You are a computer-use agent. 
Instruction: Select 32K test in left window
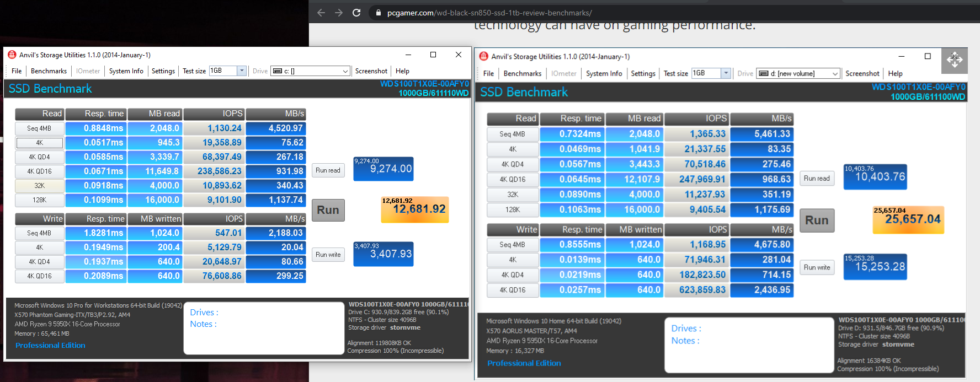pos(39,186)
